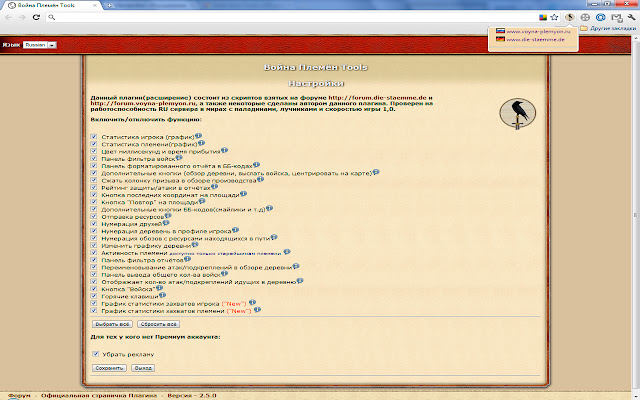Toggle "Цвет миллисекунд и время прибытия" checkbox
This screenshot has width=640, height=400.
[x=94, y=149]
